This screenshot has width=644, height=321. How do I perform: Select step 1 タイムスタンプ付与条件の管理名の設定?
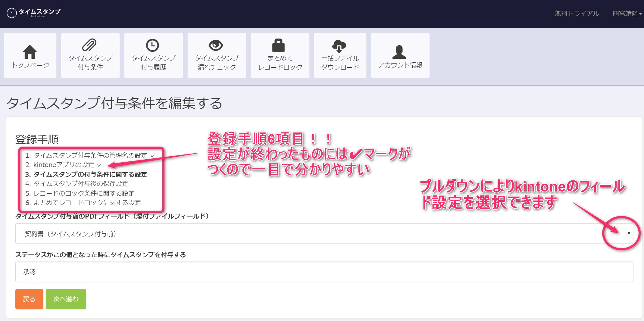coord(90,155)
